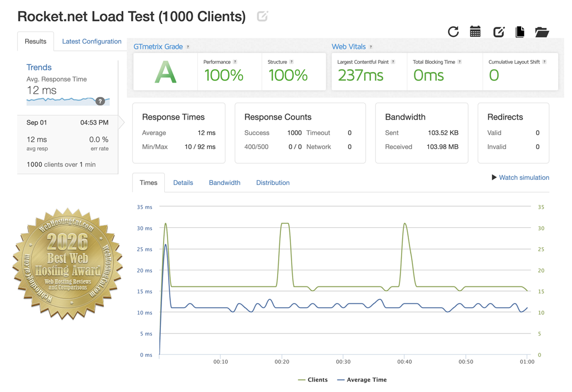Image resolution: width=572 pixels, height=392 pixels.
Task: Click the Trends heading link
Action: [39, 68]
